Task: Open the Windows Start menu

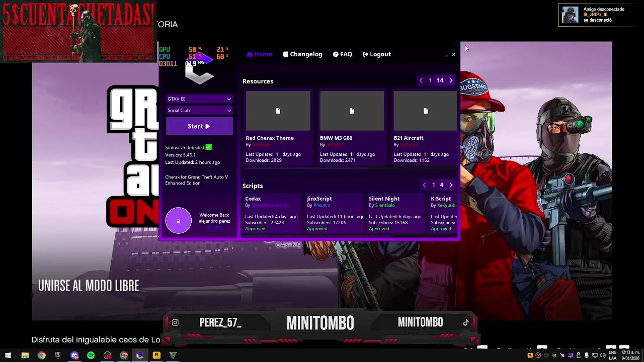Action: point(8,355)
